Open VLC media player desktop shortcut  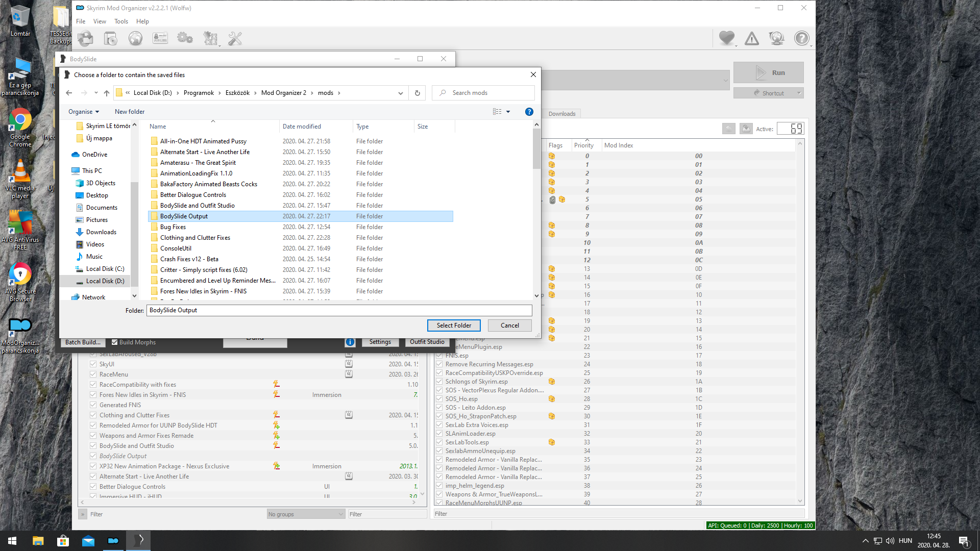[20, 180]
